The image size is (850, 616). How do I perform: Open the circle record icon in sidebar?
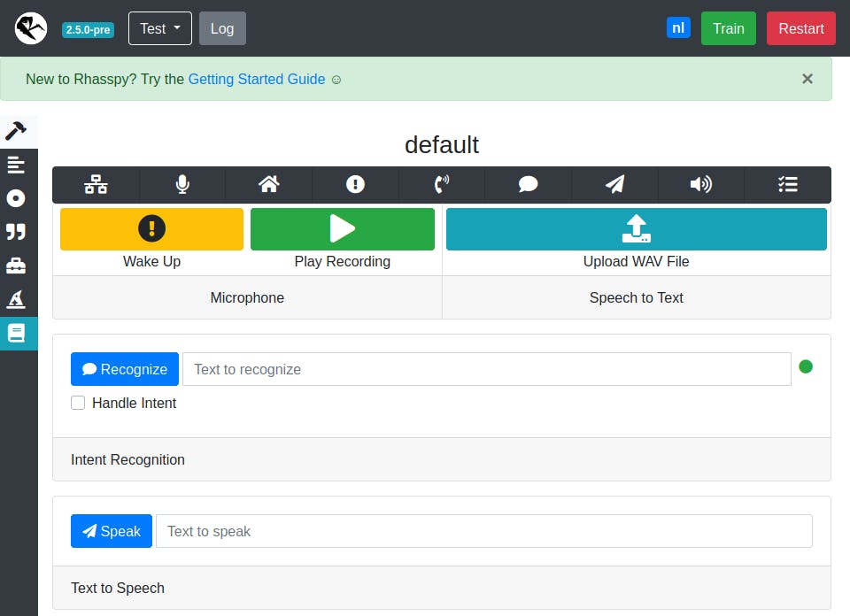[16, 198]
